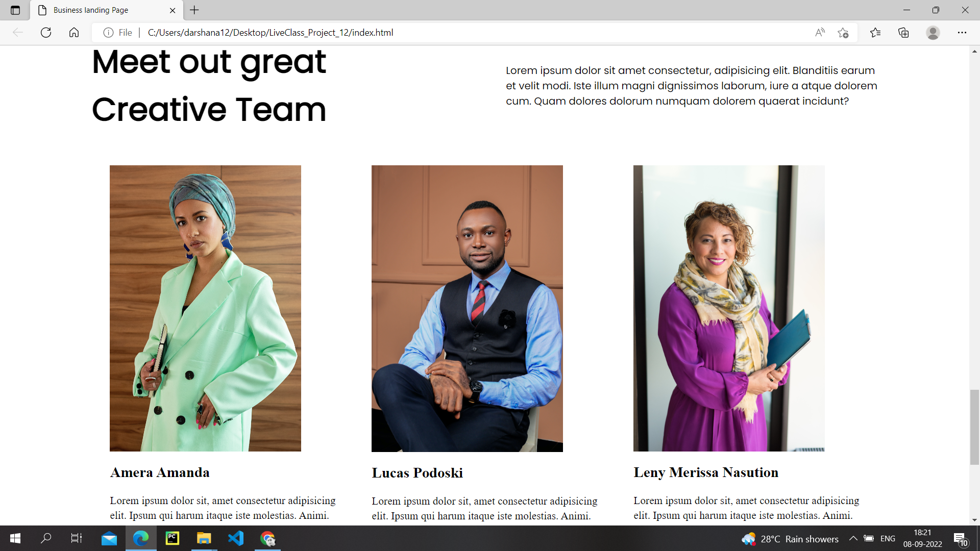Open the tab actions menu icon
The height and width of the screenshot is (551, 980).
[15, 10]
